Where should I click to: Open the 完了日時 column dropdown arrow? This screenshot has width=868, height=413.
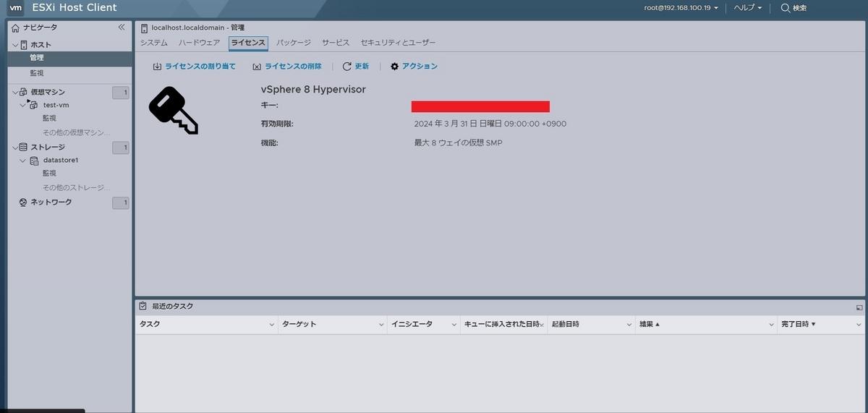coord(859,325)
